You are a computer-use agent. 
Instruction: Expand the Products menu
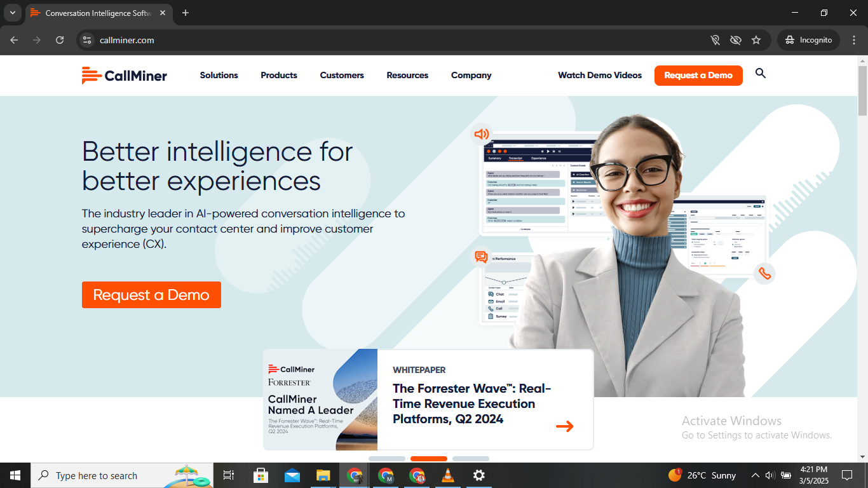tap(279, 75)
